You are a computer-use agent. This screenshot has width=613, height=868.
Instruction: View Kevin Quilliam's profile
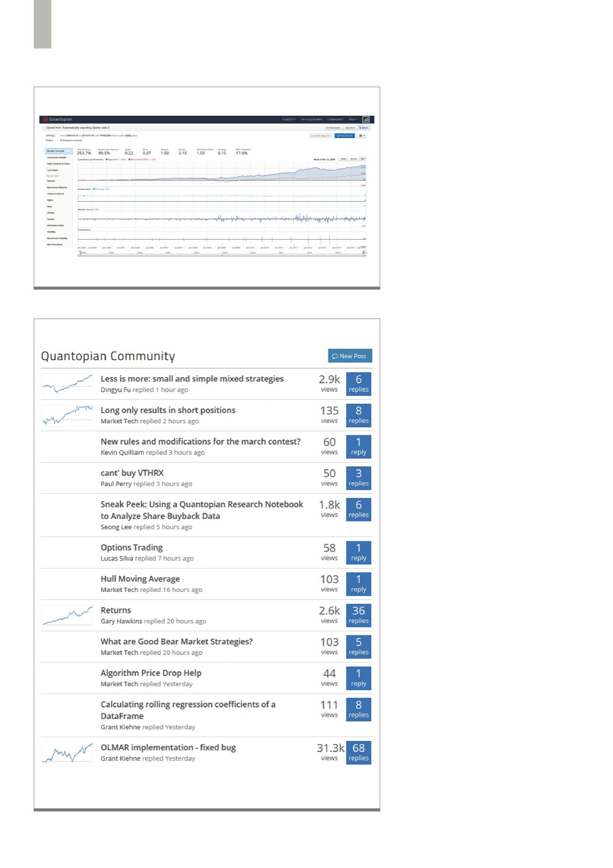point(122,452)
